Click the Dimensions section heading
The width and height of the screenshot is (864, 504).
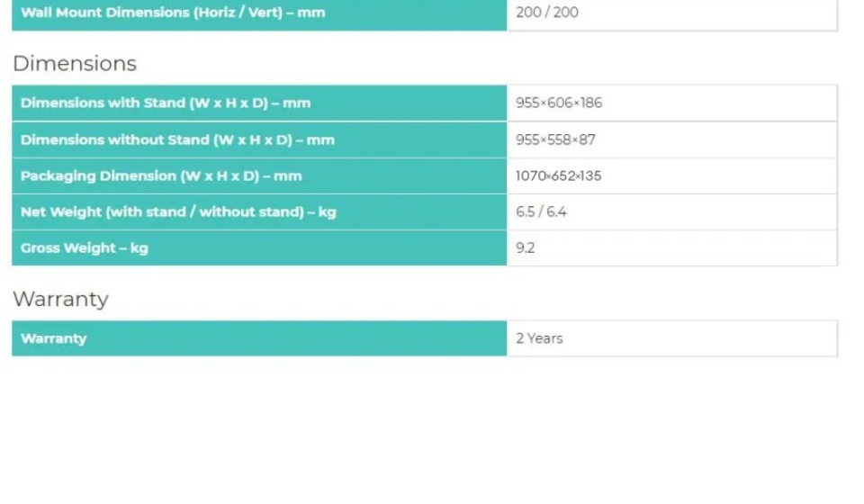tap(75, 64)
